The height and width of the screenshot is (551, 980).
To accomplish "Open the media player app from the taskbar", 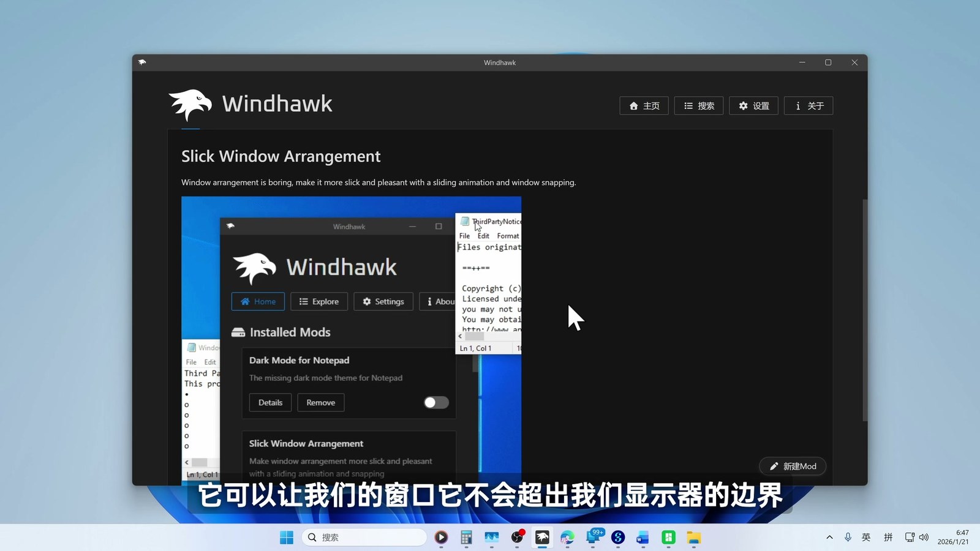I will point(441,538).
